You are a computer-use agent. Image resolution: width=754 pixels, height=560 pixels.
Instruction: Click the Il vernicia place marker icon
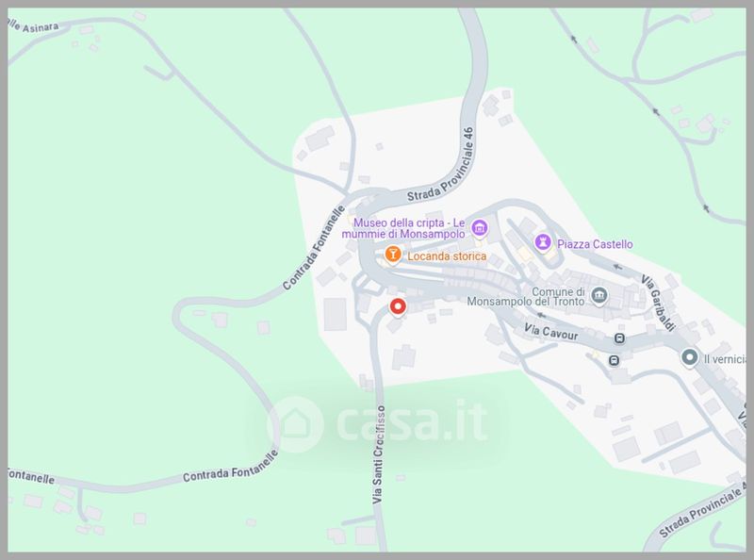pyautogui.click(x=690, y=358)
